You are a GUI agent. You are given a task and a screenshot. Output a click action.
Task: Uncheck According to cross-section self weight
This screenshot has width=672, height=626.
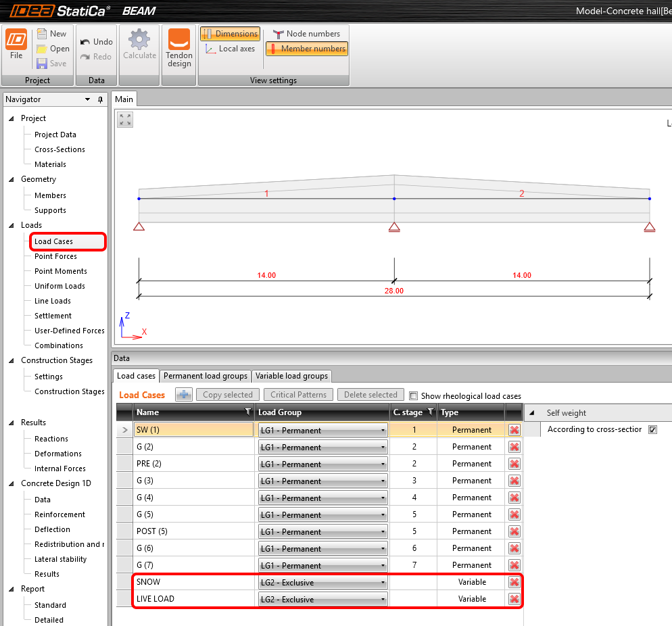point(652,429)
